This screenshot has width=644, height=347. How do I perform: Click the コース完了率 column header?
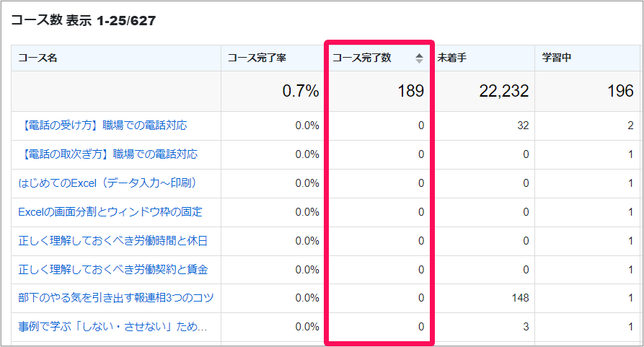(x=257, y=58)
